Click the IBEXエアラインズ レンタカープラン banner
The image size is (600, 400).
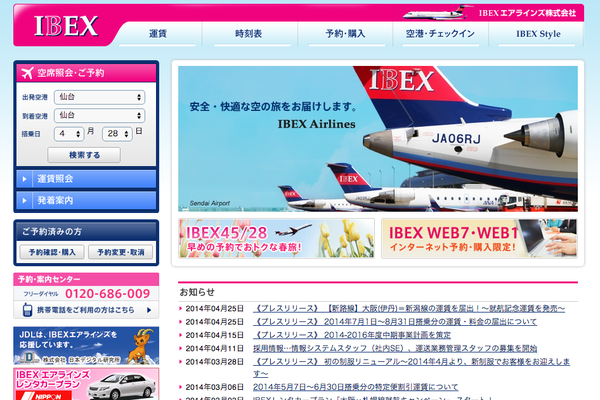click(x=86, y=384)
